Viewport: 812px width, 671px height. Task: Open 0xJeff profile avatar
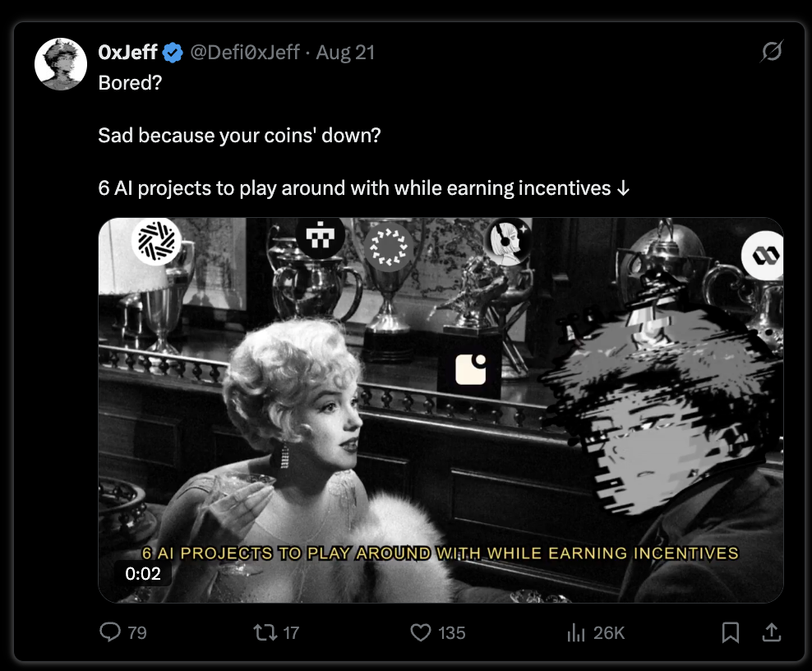(x=61, y=64)
